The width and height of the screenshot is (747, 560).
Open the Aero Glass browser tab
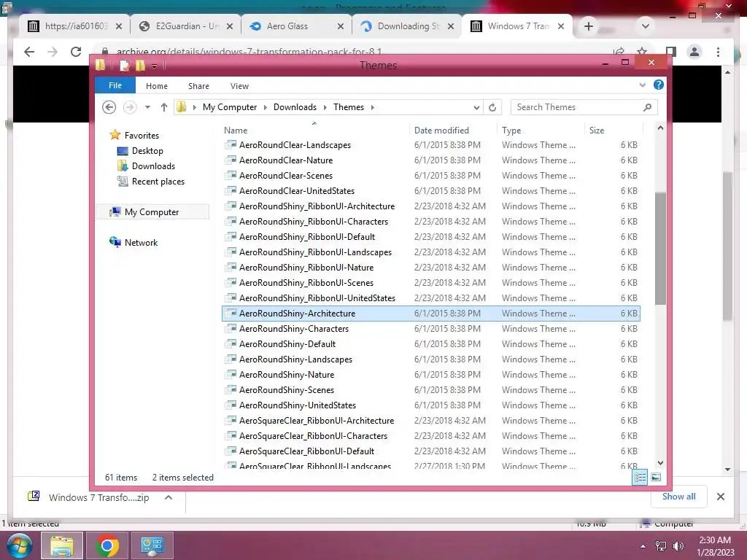pos(296,26)
